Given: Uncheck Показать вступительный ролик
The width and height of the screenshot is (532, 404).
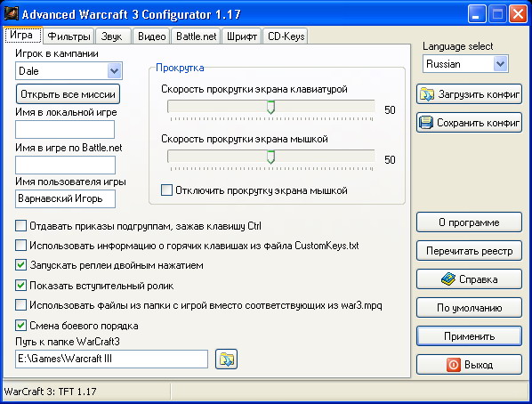Looking at the screenshot, I should coord(20,285).
